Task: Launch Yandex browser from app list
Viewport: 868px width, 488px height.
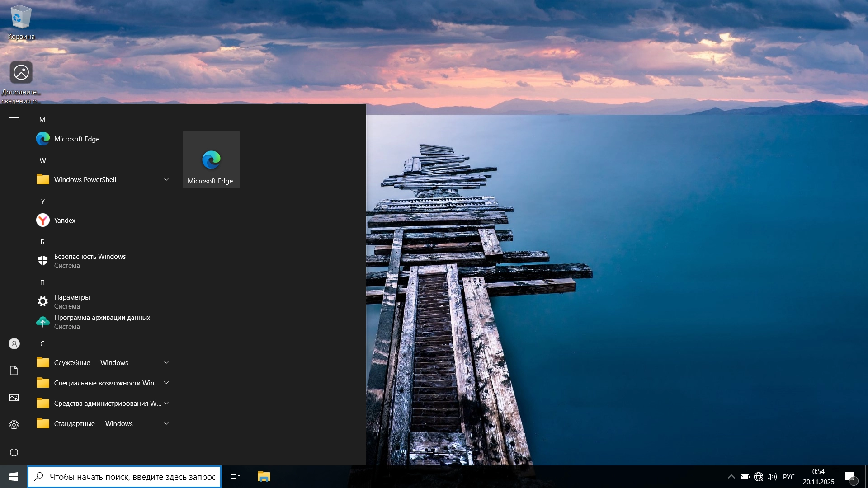Action: coord(65,221)
